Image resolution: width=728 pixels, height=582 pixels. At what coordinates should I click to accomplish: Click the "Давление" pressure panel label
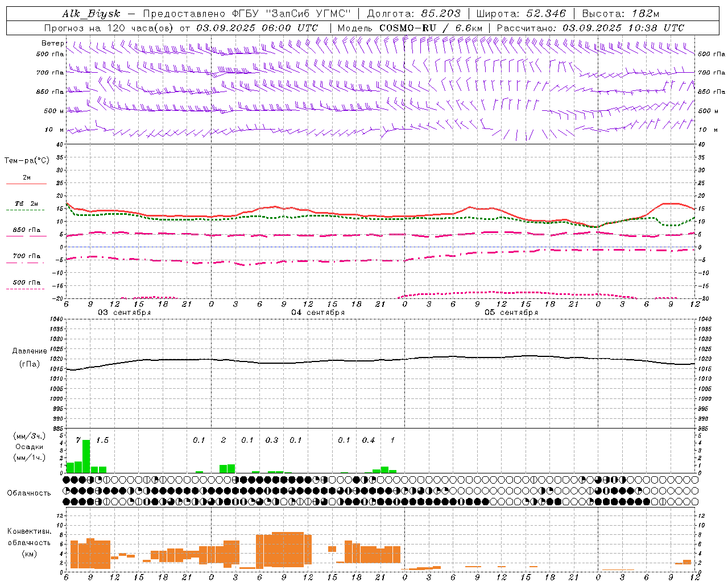pos(28,351)
